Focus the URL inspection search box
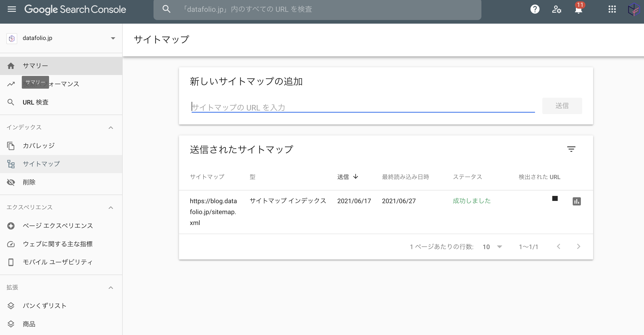 point(317,10)
